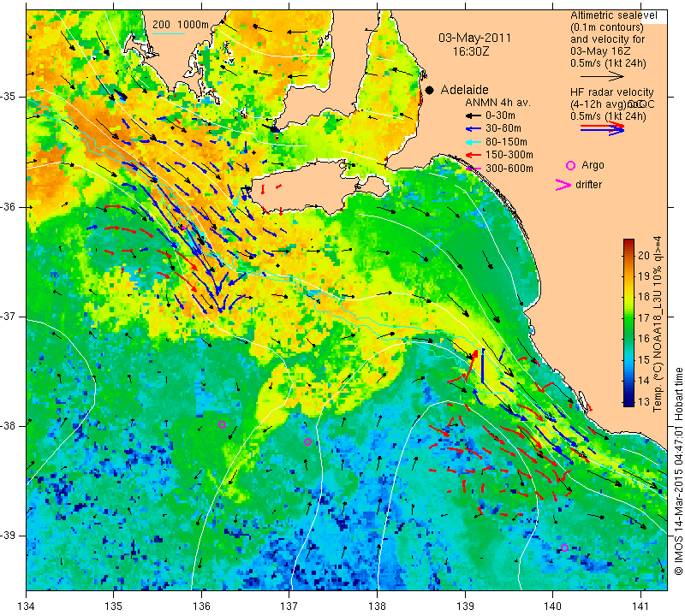Viewport: 685px width, 616px height.
Task: Click the altimetric velocity scale arrow
Action: click(x=602, y=77)
